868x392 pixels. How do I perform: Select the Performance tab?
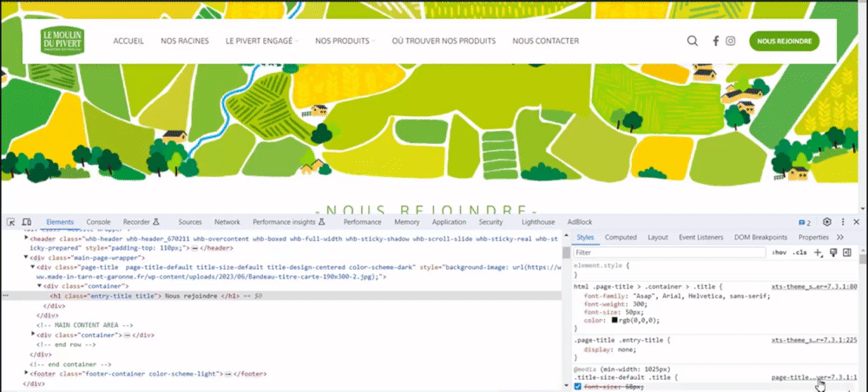pyautogui.click(x=362, y=222)
